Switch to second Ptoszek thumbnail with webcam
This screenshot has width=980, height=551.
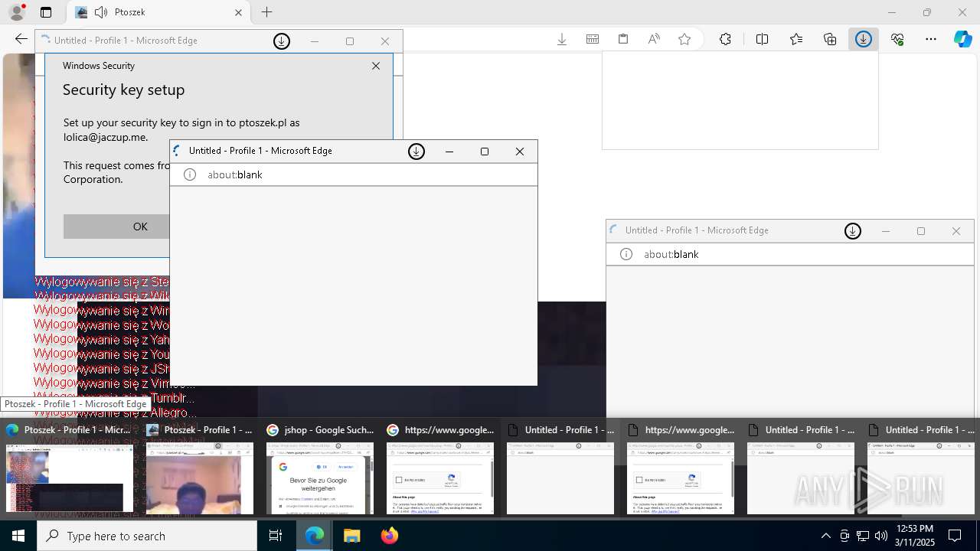click(200, 468)
